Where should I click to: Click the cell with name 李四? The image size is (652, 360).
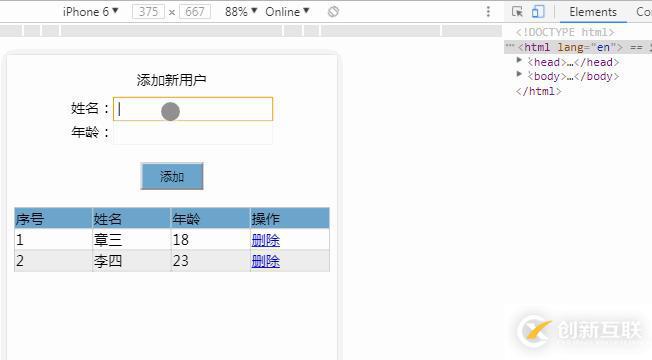[x=131, y=261]
